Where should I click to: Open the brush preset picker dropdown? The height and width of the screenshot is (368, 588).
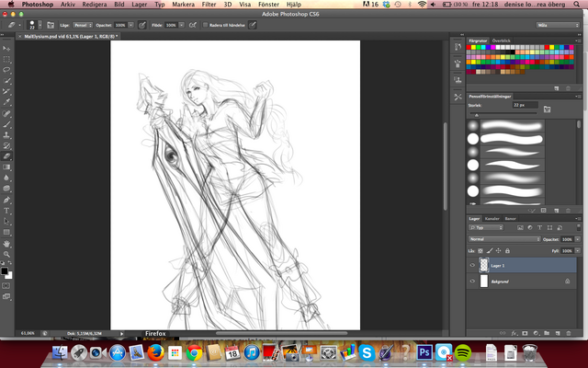40,25
